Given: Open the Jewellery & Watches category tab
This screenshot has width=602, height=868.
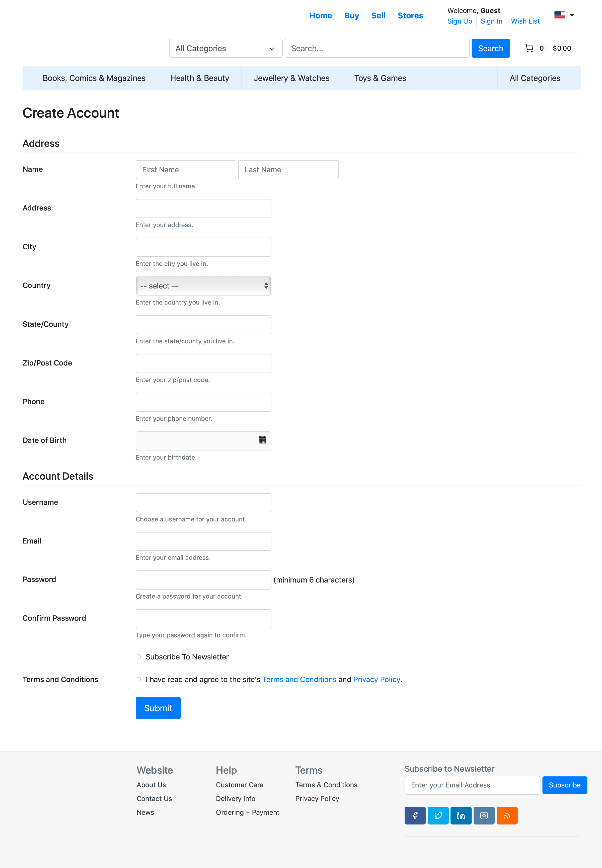Looking at the screenshot, I should (291, 78).
